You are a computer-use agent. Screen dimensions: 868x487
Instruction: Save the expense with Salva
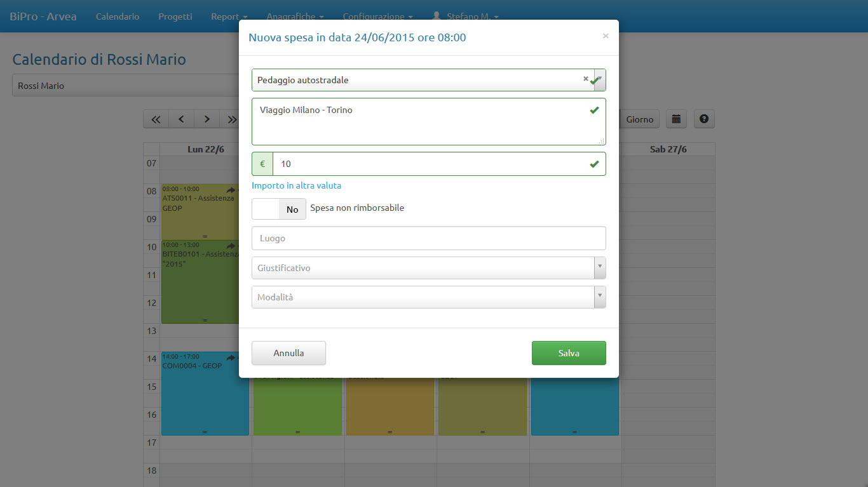coord(568,353)
